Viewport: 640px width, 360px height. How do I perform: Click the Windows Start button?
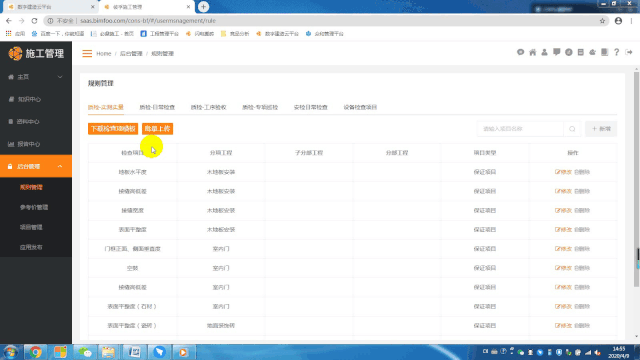[x=11, y=352]
